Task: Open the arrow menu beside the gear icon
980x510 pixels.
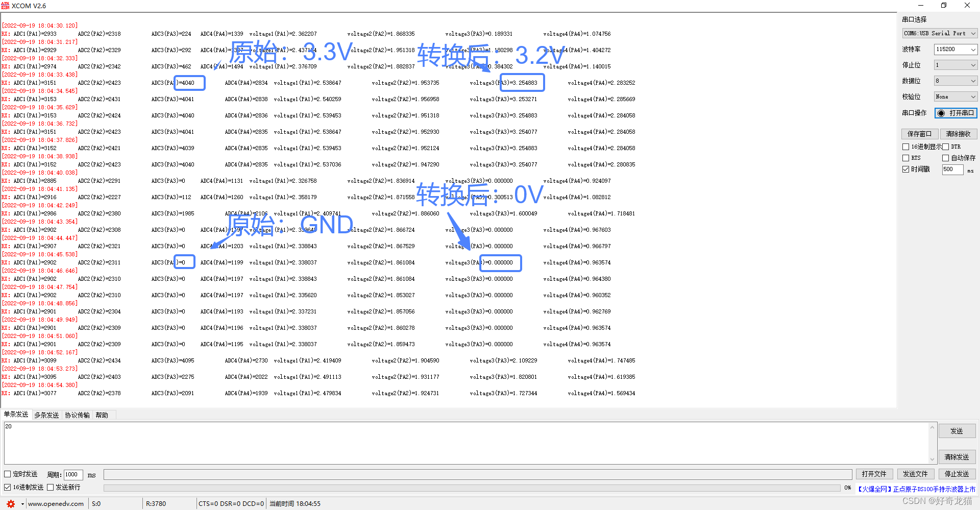Action: pyautogui.click(x=22, y=504)
